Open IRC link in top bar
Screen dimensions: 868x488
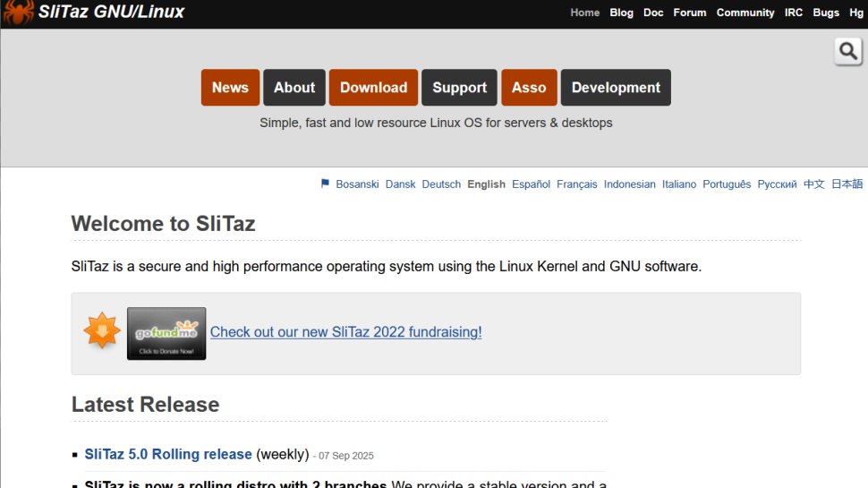point(793,13)
